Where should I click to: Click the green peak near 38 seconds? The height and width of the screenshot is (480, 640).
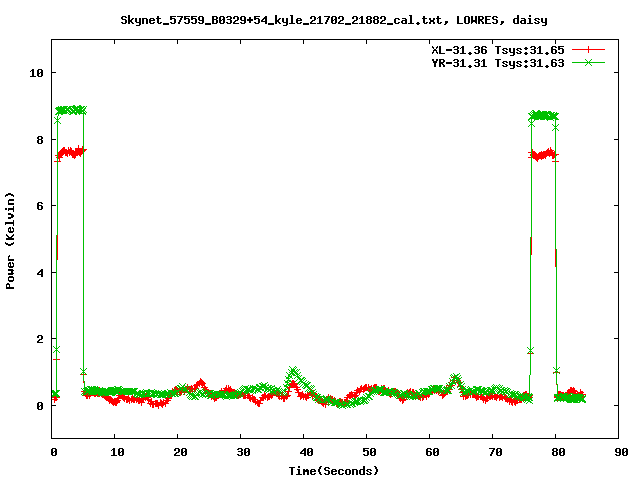point(293,371)
